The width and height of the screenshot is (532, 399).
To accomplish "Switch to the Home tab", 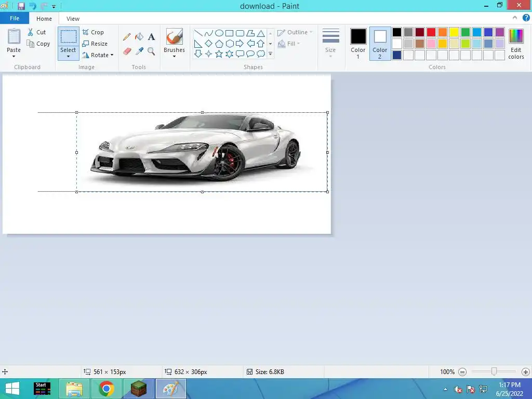I will [44, 19].
